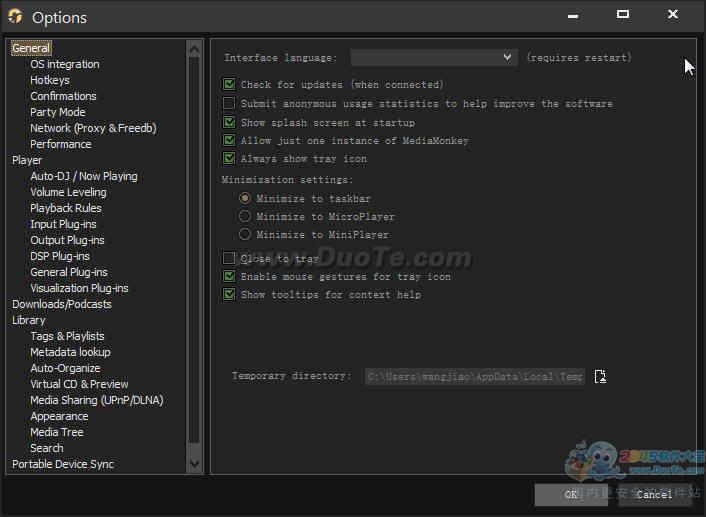Open the Interface language dropdown
Image resolution: width=706 pixels, height=517 pixels.
point(434,58)
